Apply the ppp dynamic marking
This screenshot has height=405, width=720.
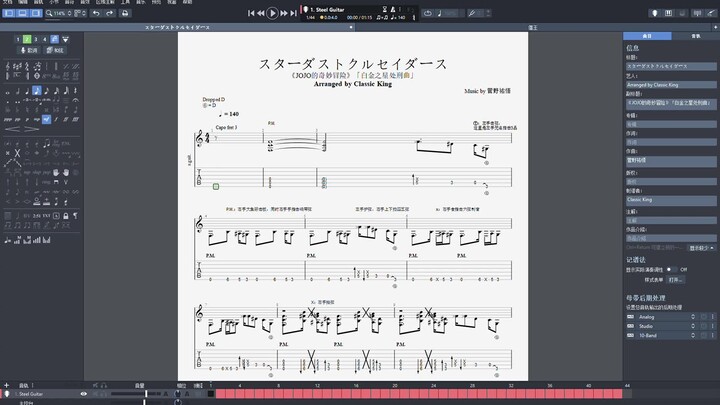pyautogui.click(x=8, y=119)
